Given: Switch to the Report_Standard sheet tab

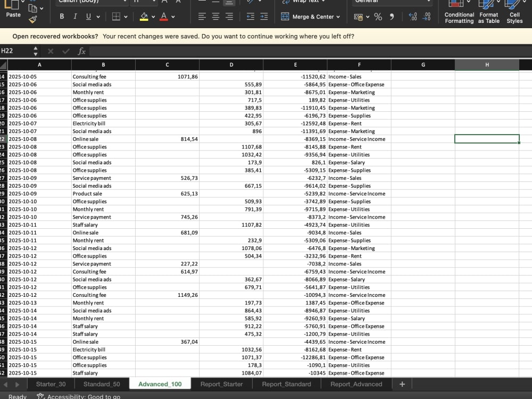Looking at the screenshot, I should 286,384.
